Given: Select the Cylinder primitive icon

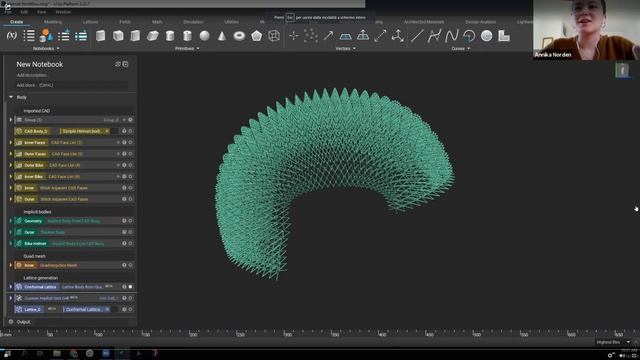Looking at the screenshot, I should click(x=170, y=36).
